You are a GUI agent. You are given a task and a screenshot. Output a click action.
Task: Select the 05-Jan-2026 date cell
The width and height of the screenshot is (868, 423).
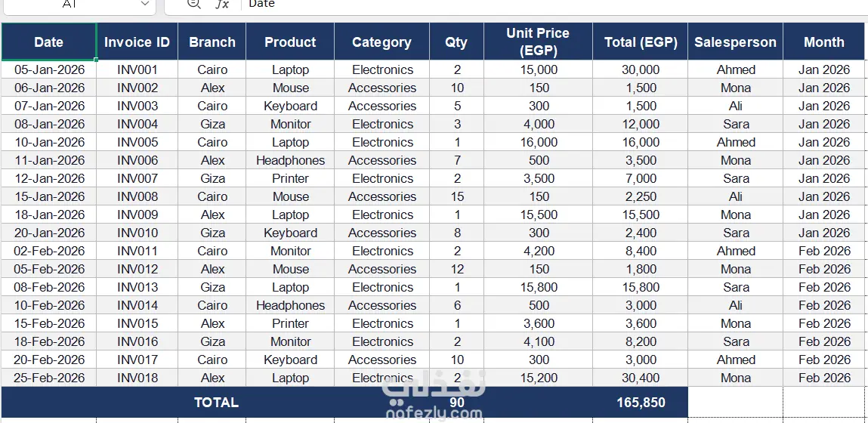coord(48,69)
